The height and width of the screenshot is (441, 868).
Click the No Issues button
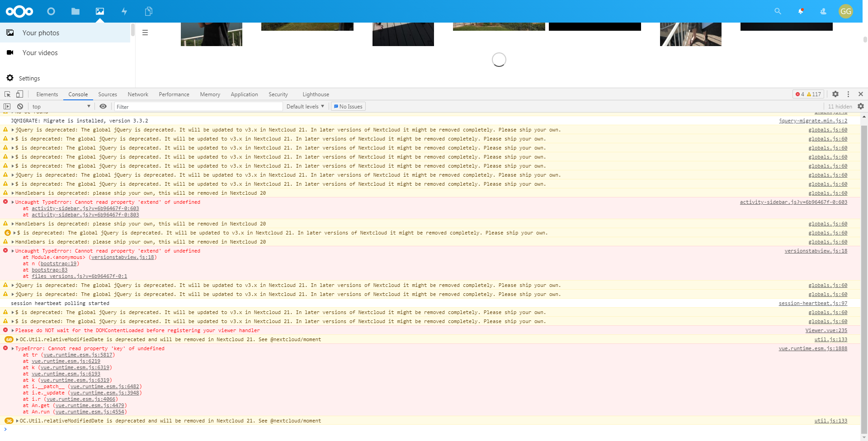point(348,107)
